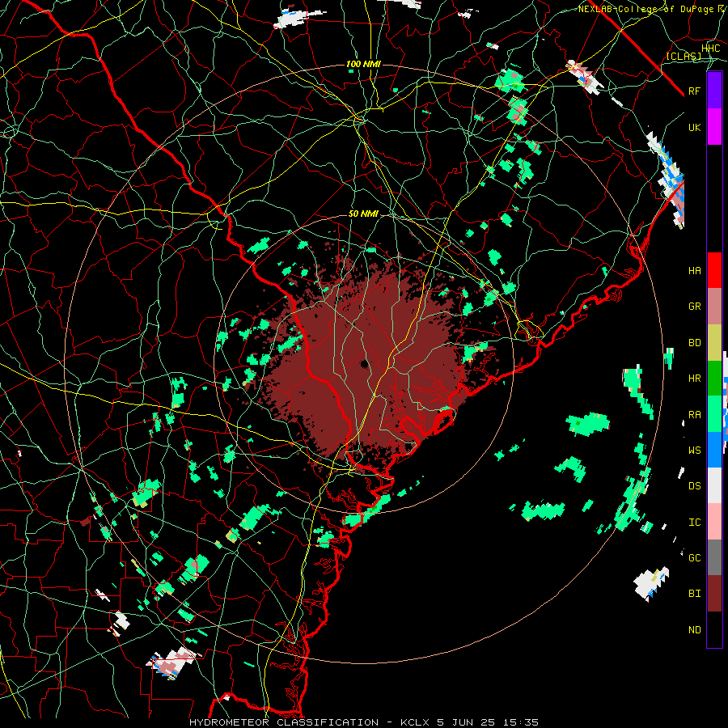The height and width of the screenshot is (728, 728).
Task: Click the black radar site dot at map center
Action: 365,363
